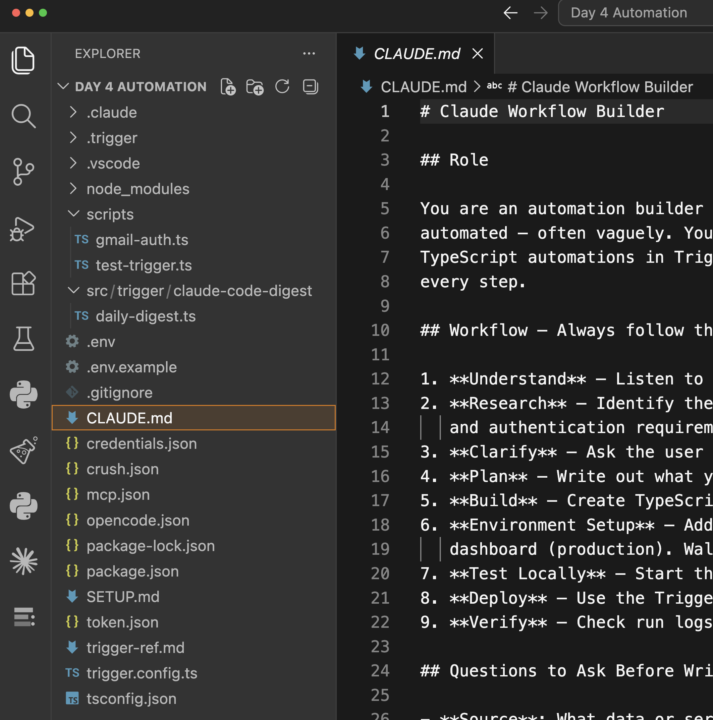Open the Run and Debug view
The height and width of the screenshot is (720, 713).
tap(23, 228)
